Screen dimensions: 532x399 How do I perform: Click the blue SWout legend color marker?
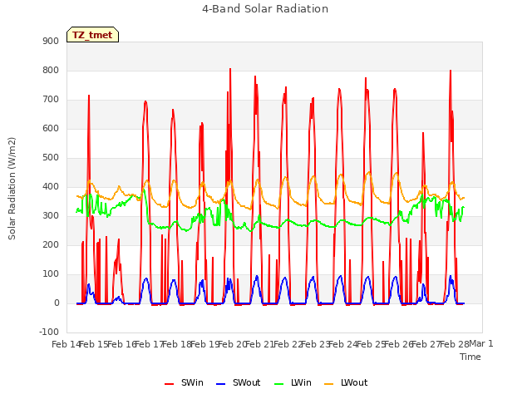point(220,384)
